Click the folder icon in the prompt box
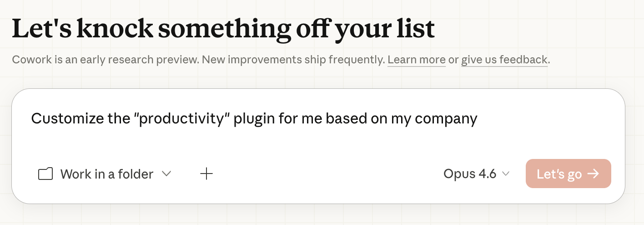This screenshot has width=644, height=225. click(45, 174)
